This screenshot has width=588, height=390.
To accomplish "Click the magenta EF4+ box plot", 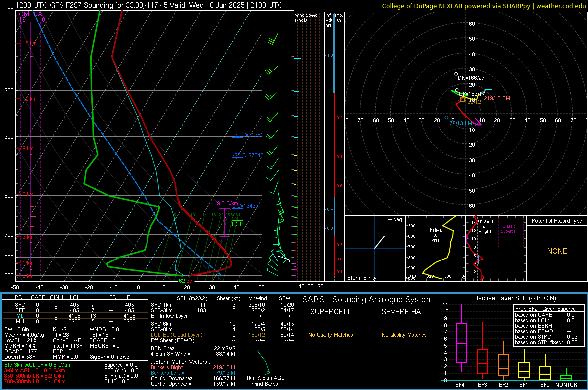I will 461,338.
